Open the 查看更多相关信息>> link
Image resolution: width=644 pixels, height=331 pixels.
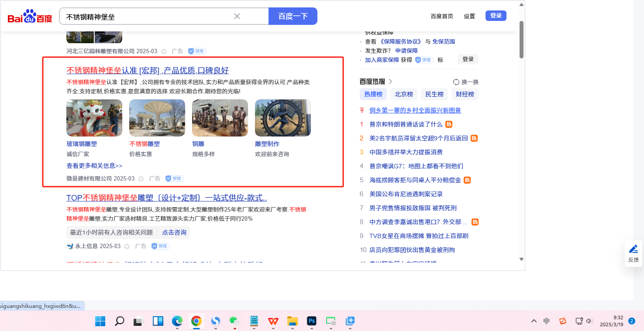click(x=94, y=166)
